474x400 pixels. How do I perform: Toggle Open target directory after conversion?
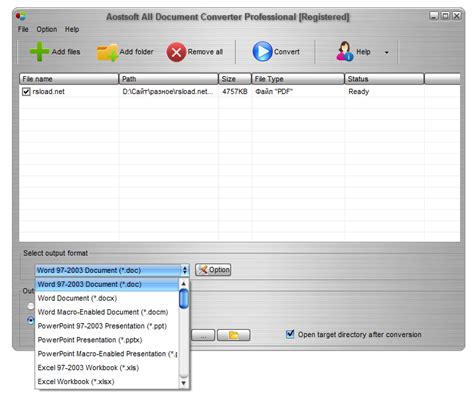(x=290, y=334)
